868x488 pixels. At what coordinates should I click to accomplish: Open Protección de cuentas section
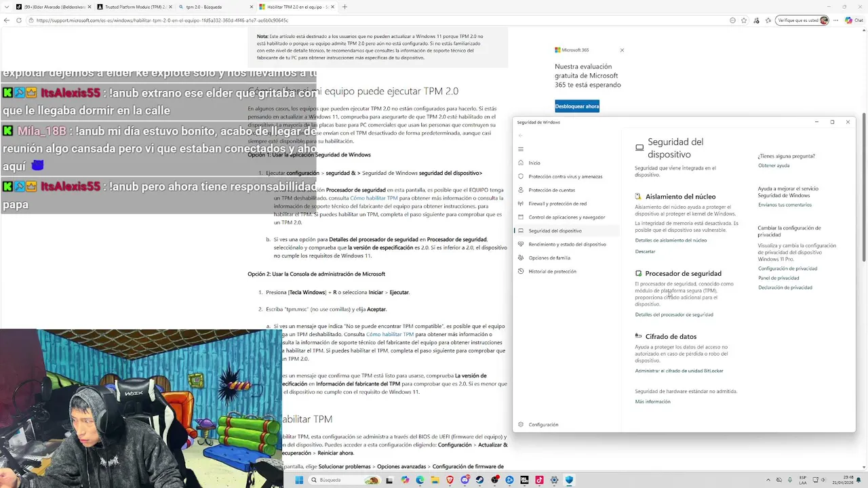[551, 190]
